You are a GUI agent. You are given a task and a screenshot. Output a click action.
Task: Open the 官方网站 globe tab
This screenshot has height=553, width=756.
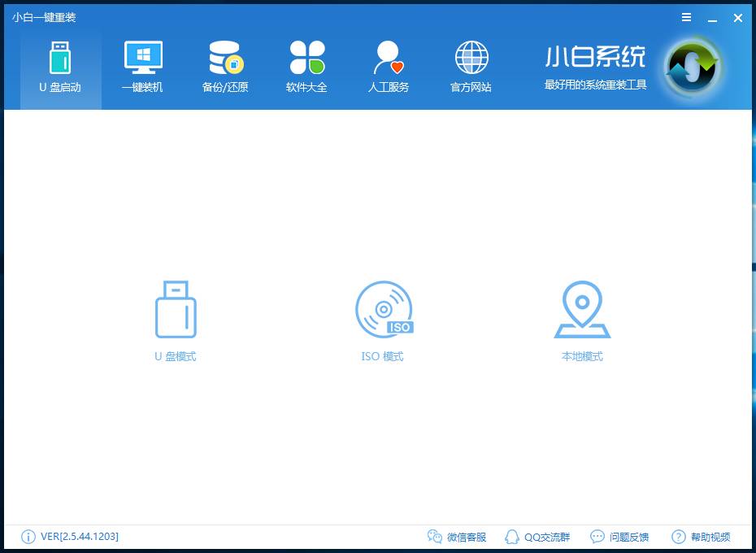click(x=471, y=69)
